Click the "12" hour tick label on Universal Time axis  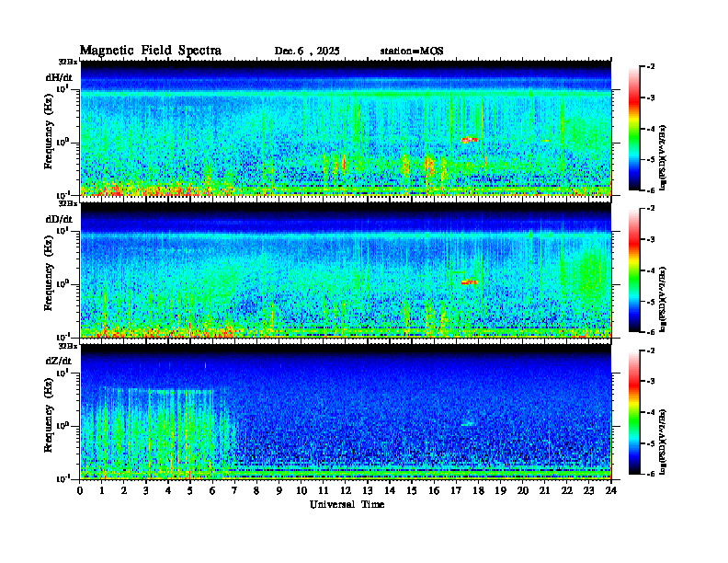click(x=346, y=491)
